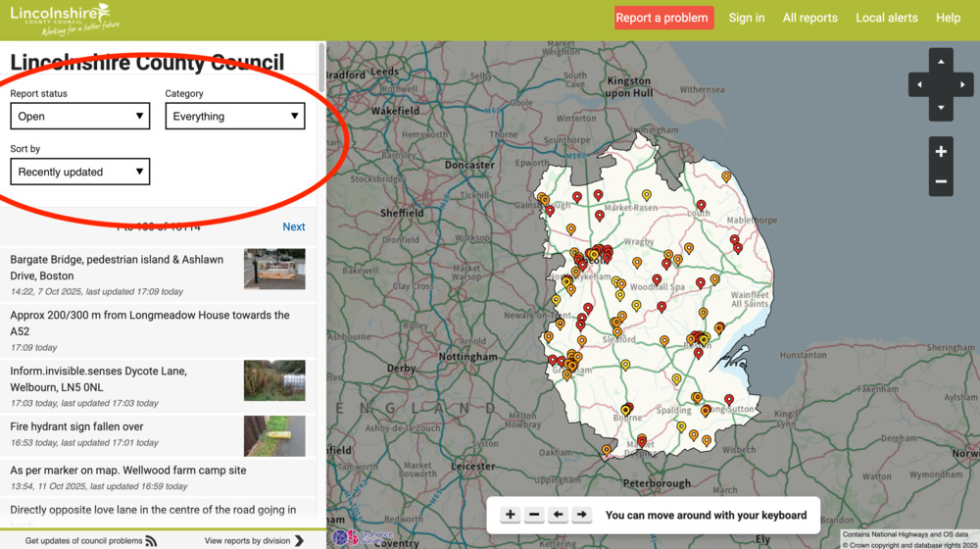This screenshot has height=549, width=980.
Task: Zoom out using the map minus button
Action: coord(941,181)
